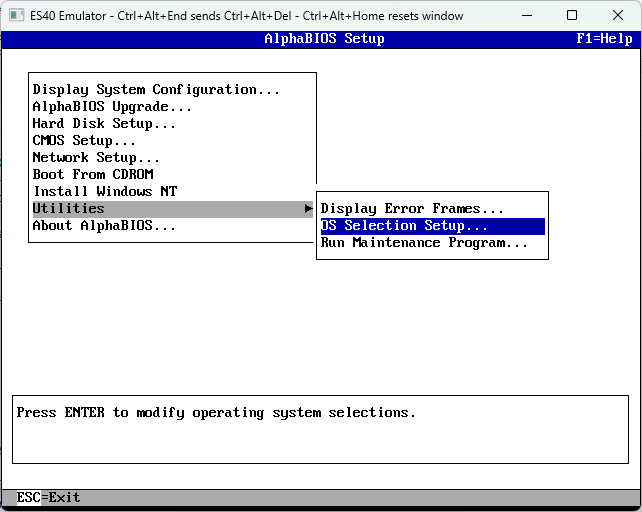The height and width of the screenshot is (512, 642).
Task: Click the AlphaBIOS Setup header title
Action: pos(324,39)
